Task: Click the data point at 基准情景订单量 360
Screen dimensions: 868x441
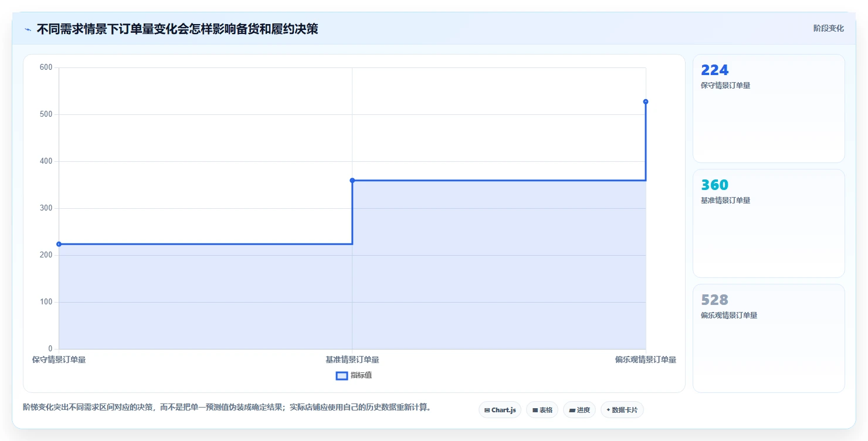Action: tap(352, 180)
